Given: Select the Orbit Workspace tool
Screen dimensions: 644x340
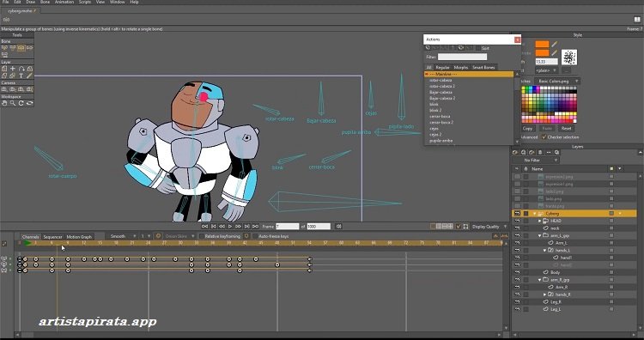Looking at the screenshot, I should pyautogui.click(x=29, y=103).
